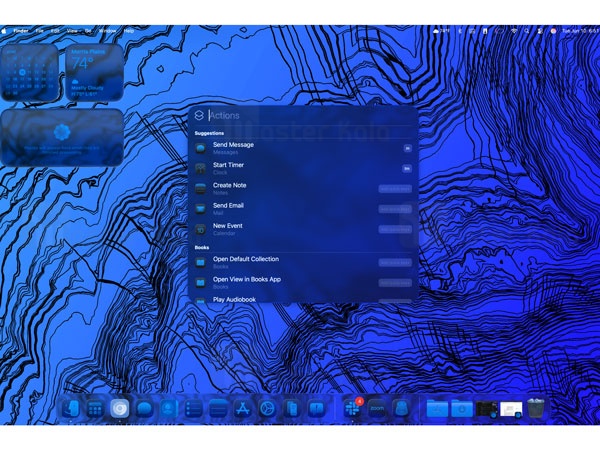Click the weather 74° menu bar item
The width and height of the screenshot is (600, 450).
(441, 31)
